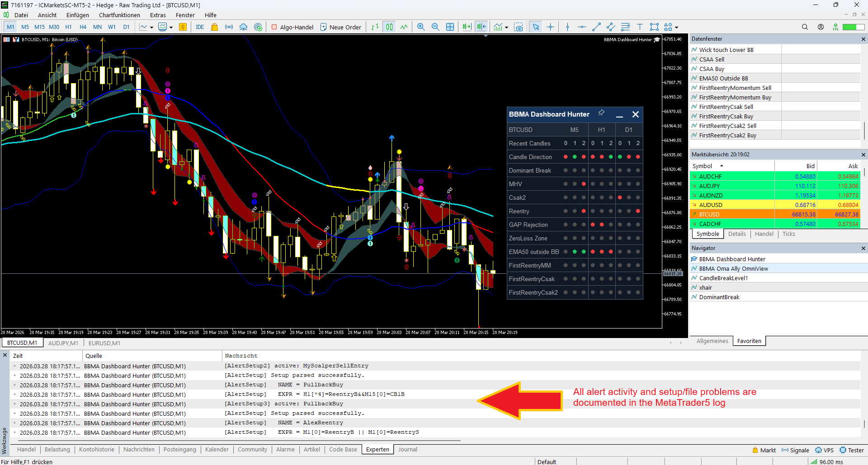
Task: Expand the shapes objects dropdown arrow
Action: click(x=676, y=28)
